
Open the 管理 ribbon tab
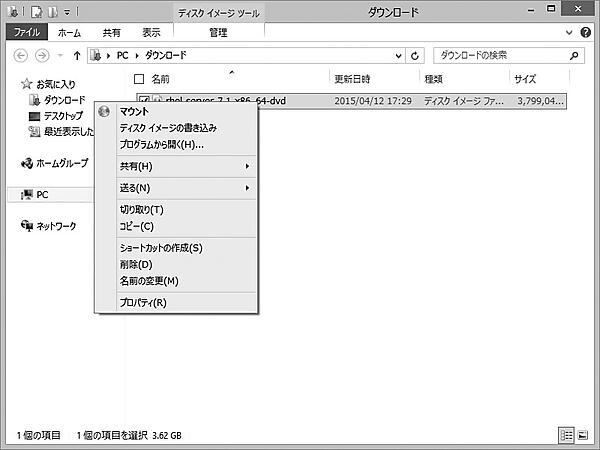click(x=218, y=33)
